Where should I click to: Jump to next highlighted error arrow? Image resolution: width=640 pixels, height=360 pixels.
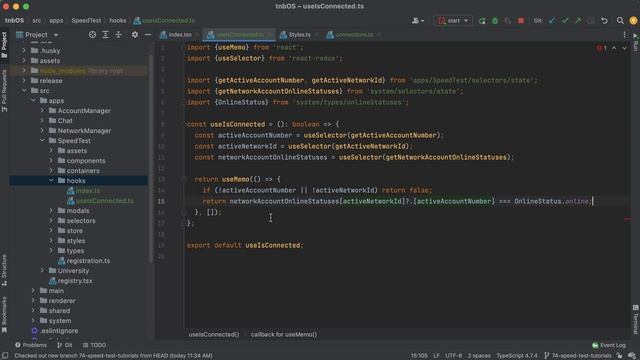click(624, 48)
